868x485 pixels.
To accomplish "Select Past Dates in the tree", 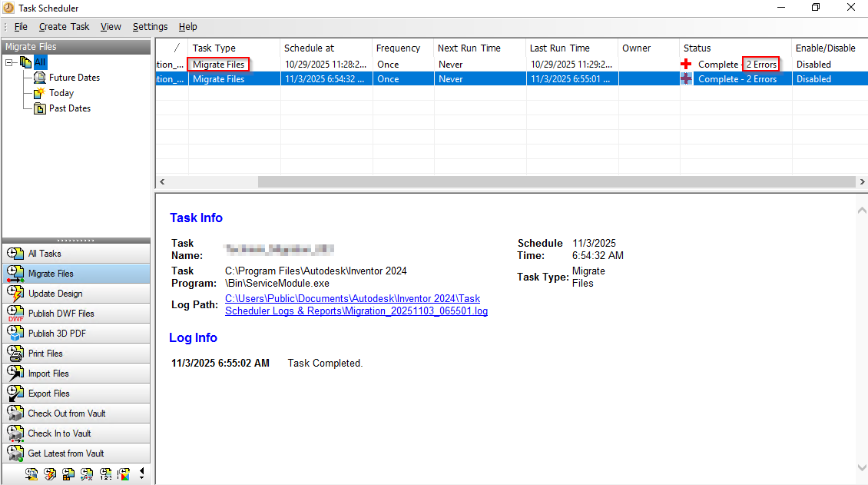I will (70, 108).
